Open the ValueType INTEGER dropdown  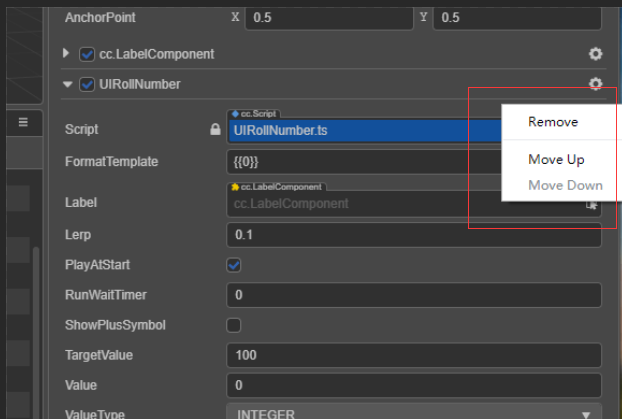point(414,413)
